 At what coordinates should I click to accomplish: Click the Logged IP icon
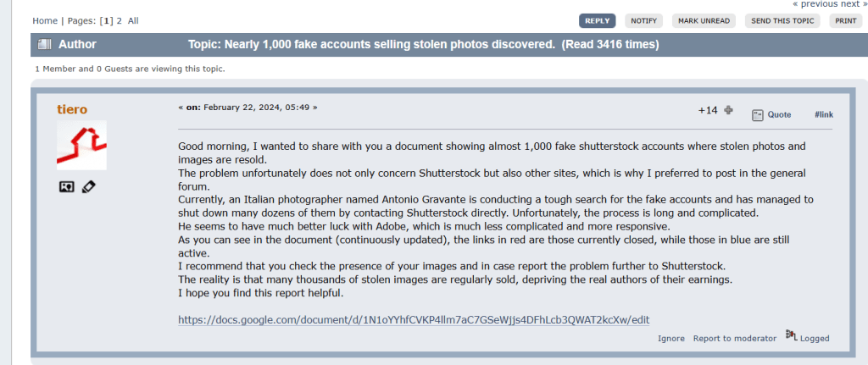point(791,336)
